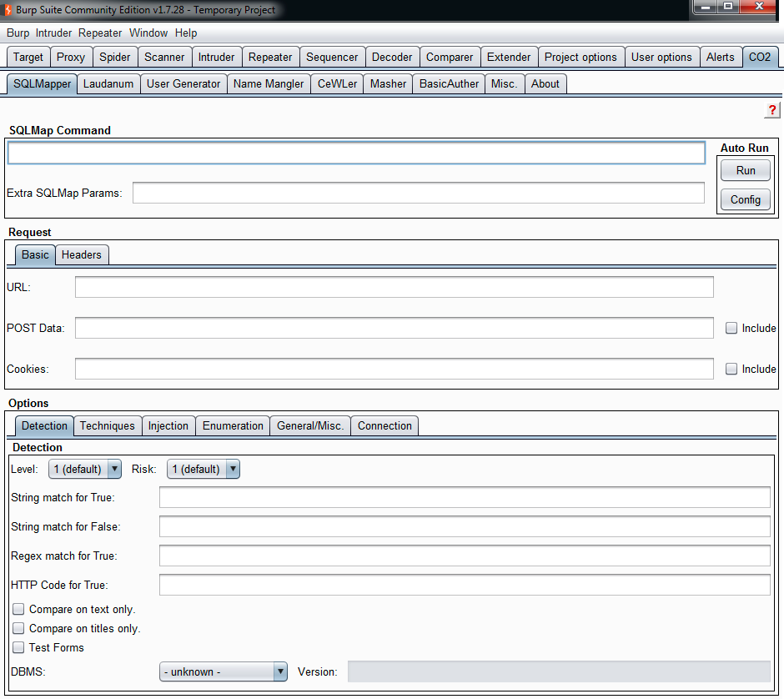Viewport: 784px width, 699px height.
Task: Open the CeWLer sub-tab
Action: [x=338, y=84]
